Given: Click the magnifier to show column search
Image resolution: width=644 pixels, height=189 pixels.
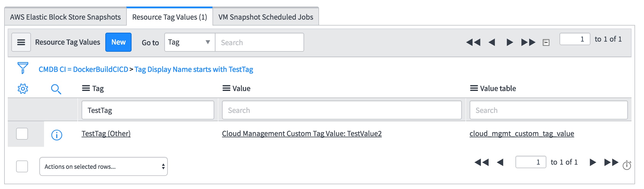Looking at the screenshot, I should 56,89.
